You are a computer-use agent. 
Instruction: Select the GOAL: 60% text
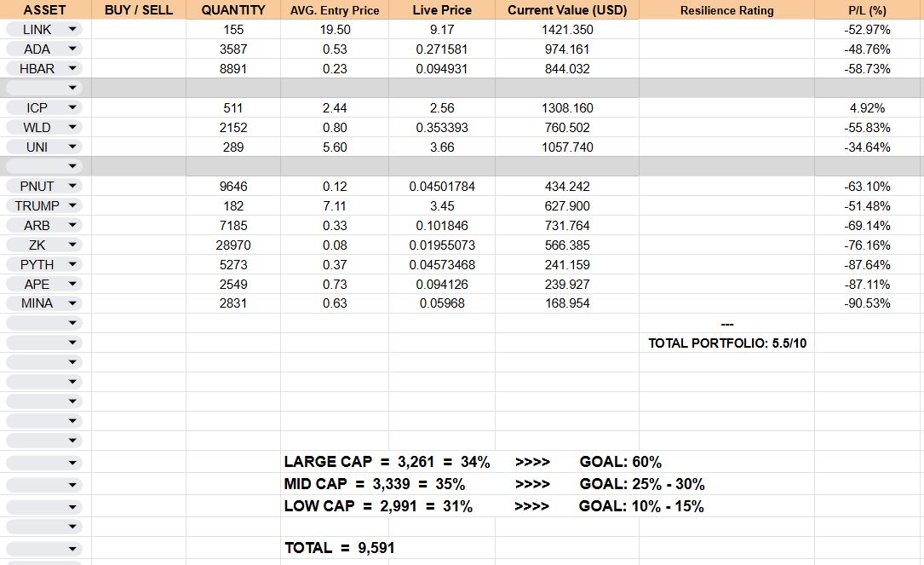coord(620,462)
